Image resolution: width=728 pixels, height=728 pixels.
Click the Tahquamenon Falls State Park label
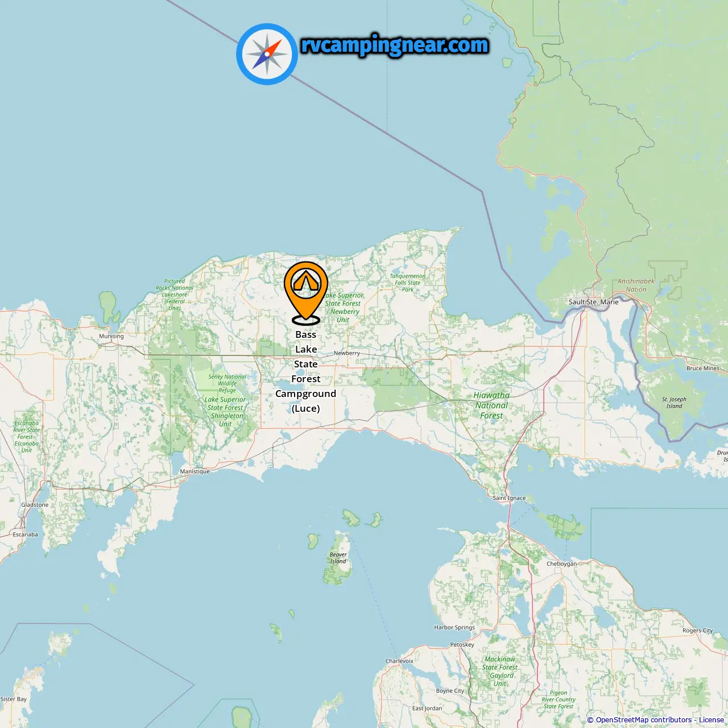407,283
